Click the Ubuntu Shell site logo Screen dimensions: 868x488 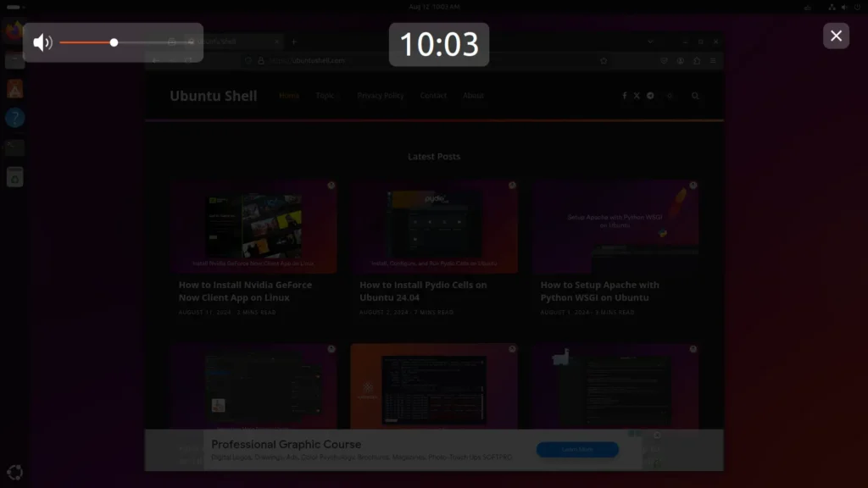point(213,96)
